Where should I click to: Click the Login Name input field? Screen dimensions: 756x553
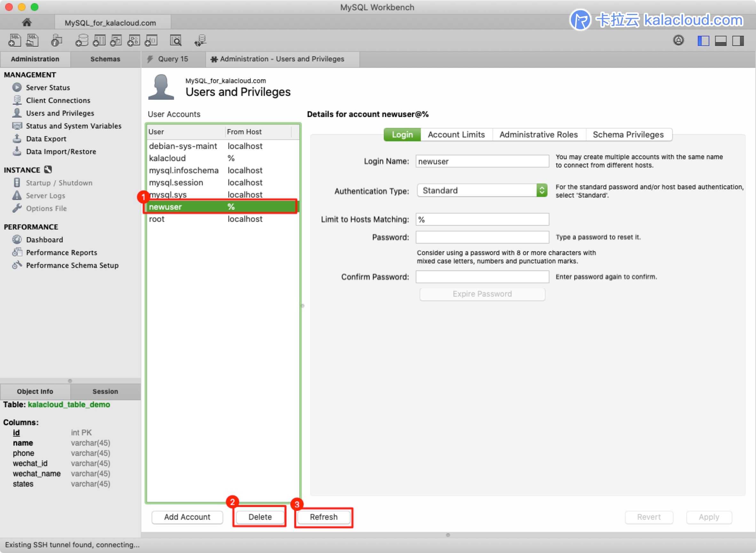coord(482,161)
